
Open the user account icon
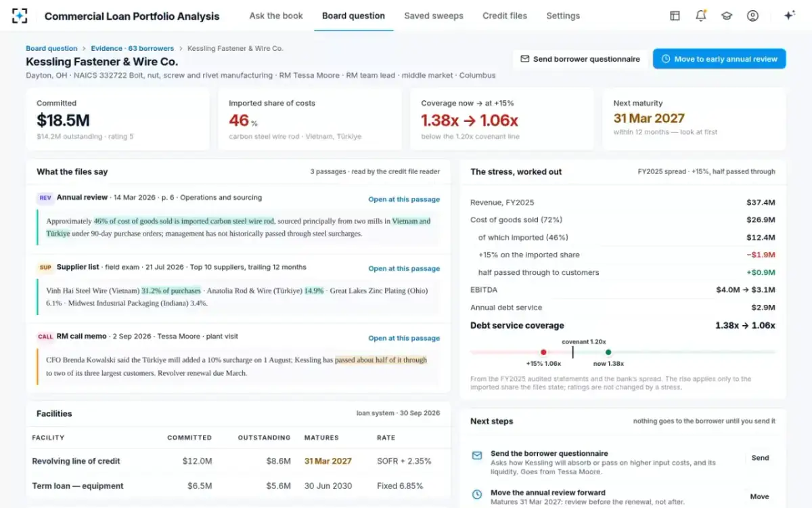click(752, 16)
